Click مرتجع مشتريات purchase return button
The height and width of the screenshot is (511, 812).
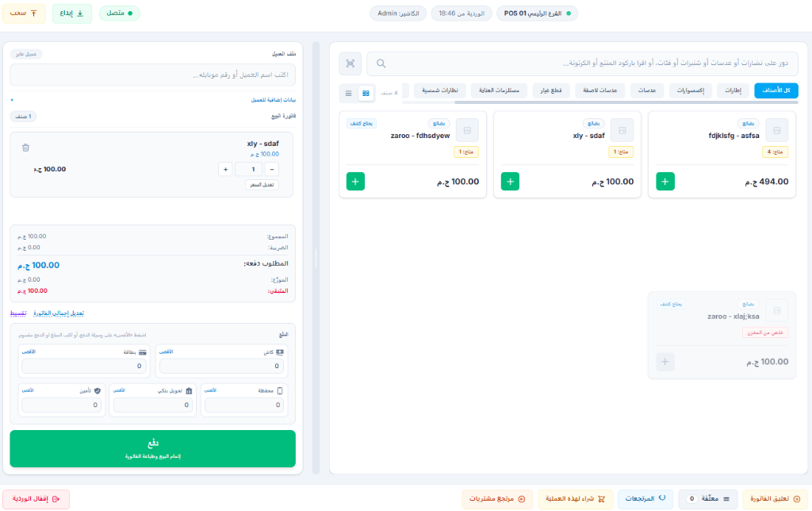pyautogui.click(x=497, y=498)
